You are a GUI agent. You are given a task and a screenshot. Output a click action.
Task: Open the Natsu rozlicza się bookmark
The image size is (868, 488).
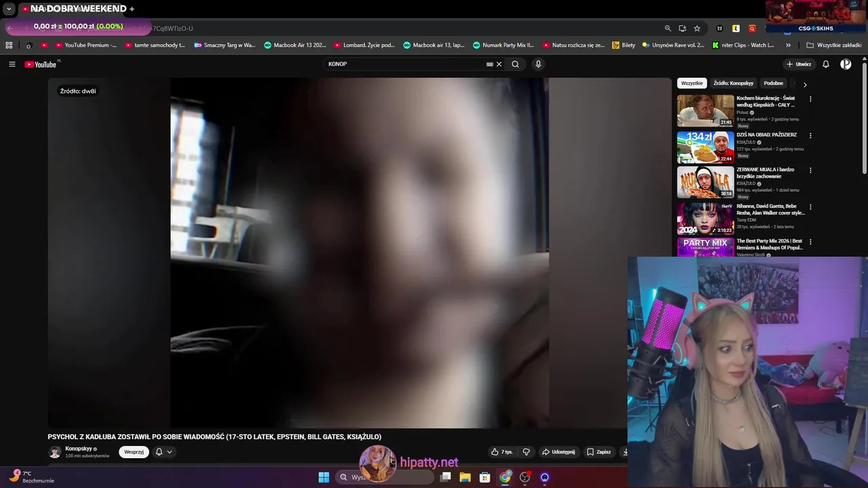pyautogui.click(x=574, y=45)
